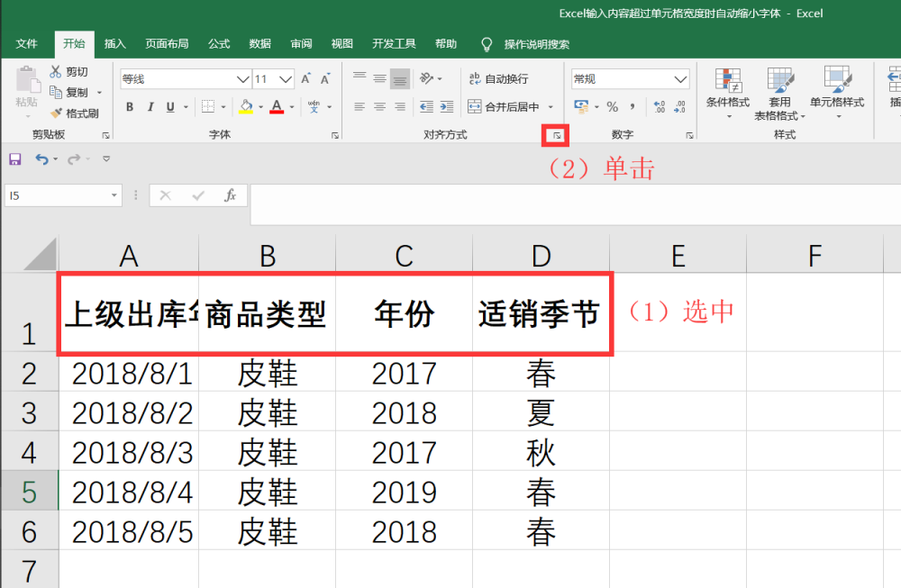Viewport: 901px width, 588px height.
Task: Toggle underline formatting with U button
Action: pos(170,107)
